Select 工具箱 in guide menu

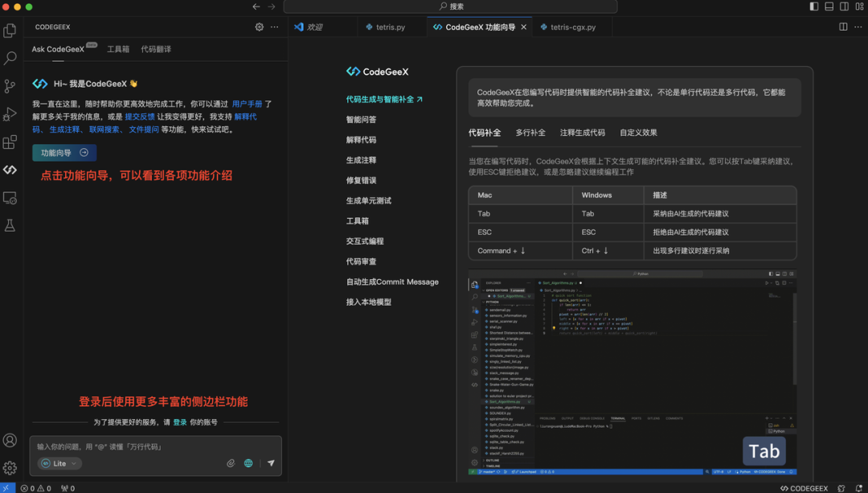(357, 220)
